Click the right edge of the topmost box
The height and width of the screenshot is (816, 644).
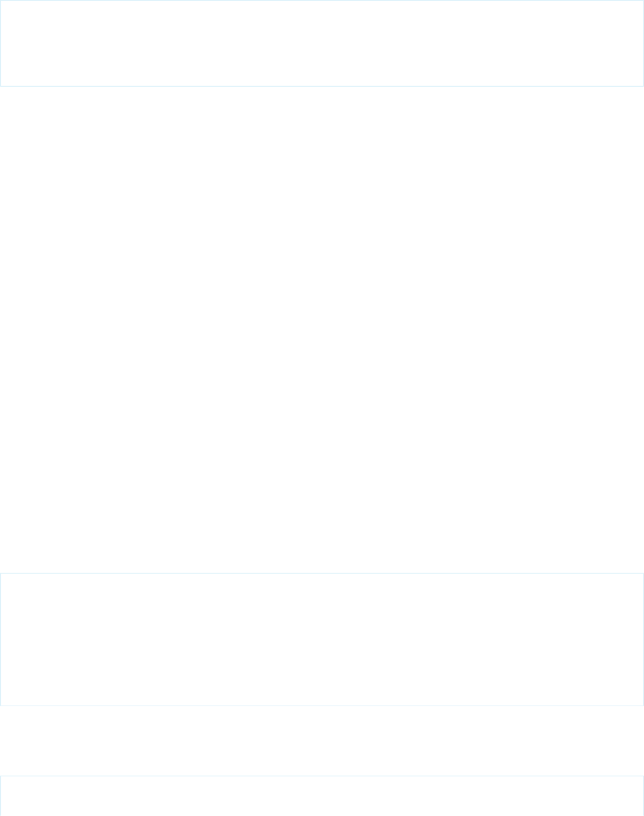click(643, 43)
